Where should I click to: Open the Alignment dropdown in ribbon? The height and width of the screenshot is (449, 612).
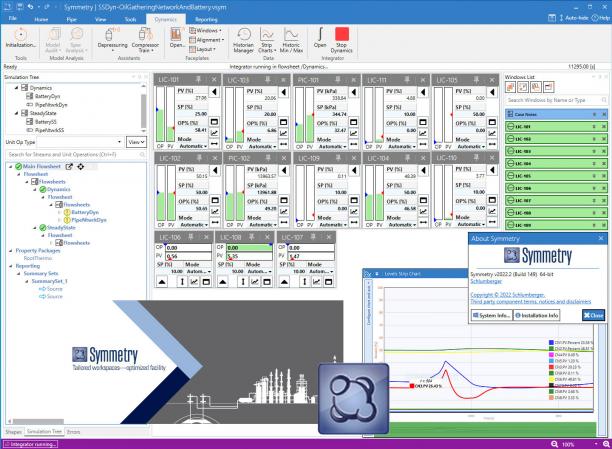coord(207,40)
